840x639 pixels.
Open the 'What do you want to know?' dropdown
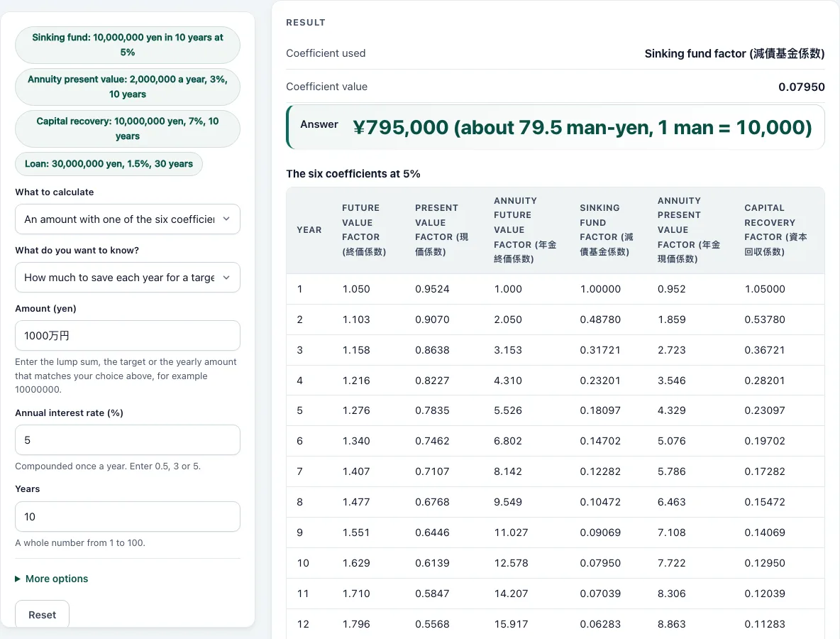click(128, 277)
